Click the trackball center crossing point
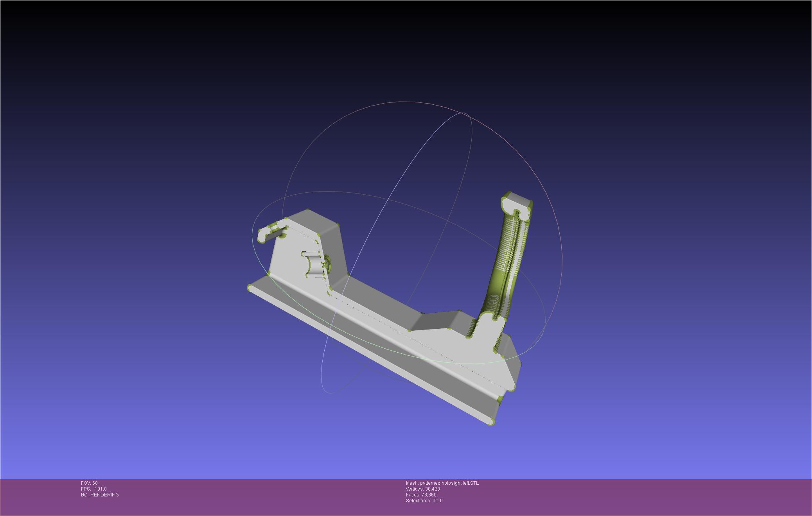Viewport: 812px width, 516px height. click(x=449, y=220)
